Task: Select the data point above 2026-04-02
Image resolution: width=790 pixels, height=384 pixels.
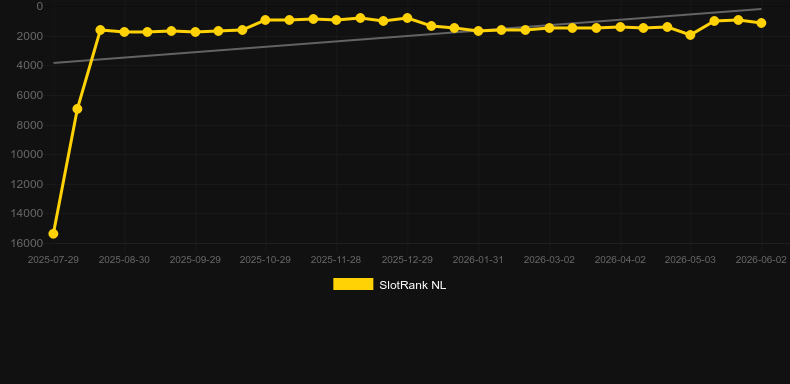Action: point(620,27)
